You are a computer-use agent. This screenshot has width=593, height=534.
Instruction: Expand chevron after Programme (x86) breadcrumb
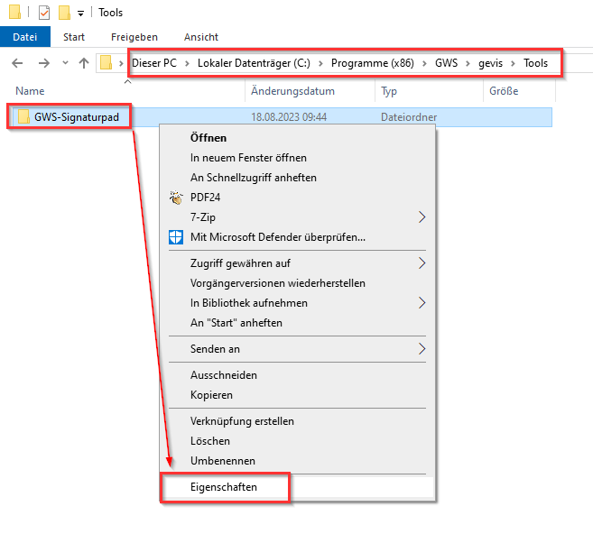click(x=425, y=63)
